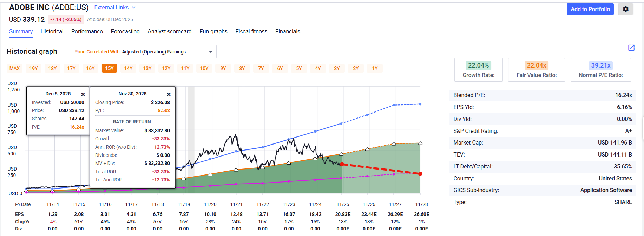Close the Nov 30, 2028 tooltip
Viewport: 644px width, 236px height.
coord(169,94)
